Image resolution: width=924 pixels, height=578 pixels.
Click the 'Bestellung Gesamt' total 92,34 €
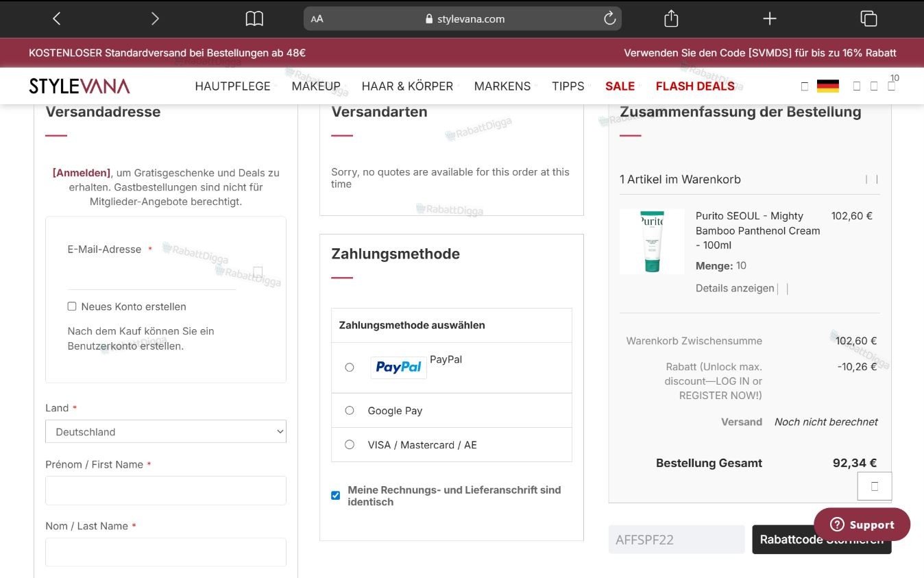pyautogui.click(x=855, y=463)
